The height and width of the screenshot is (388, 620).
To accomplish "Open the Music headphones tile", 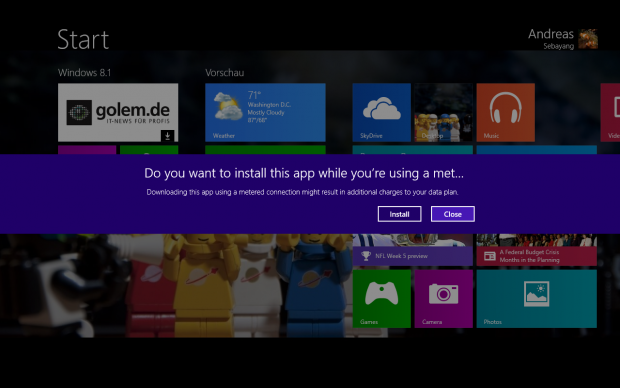I will [x=506, y=112].
